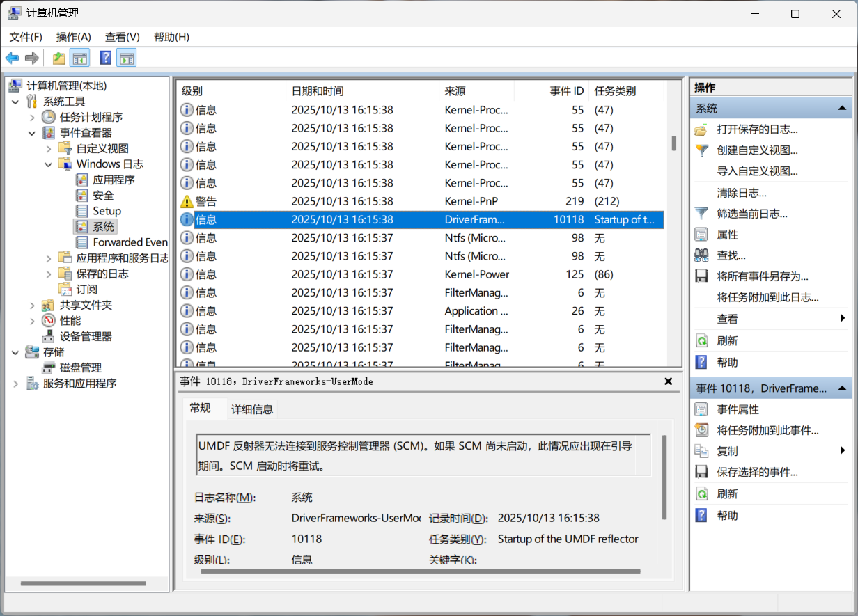858x616 pixels.
Task: Click the Back arrow toolbar icon
Action: click(x=12, y=58)
